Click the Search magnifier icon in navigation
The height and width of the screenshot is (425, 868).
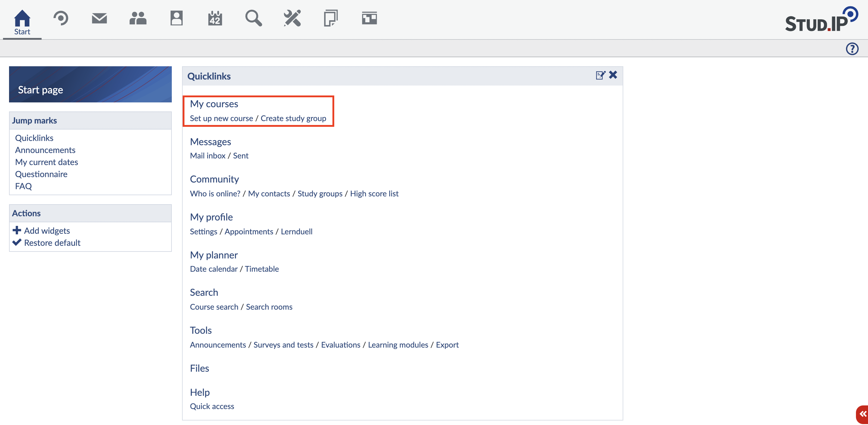[x=253, y=18]
